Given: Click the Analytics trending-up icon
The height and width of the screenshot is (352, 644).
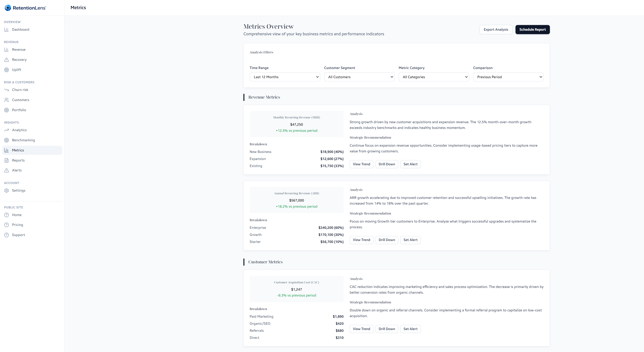Looking at the screenshot, I should pyautogui.click(x=6, y=130).
